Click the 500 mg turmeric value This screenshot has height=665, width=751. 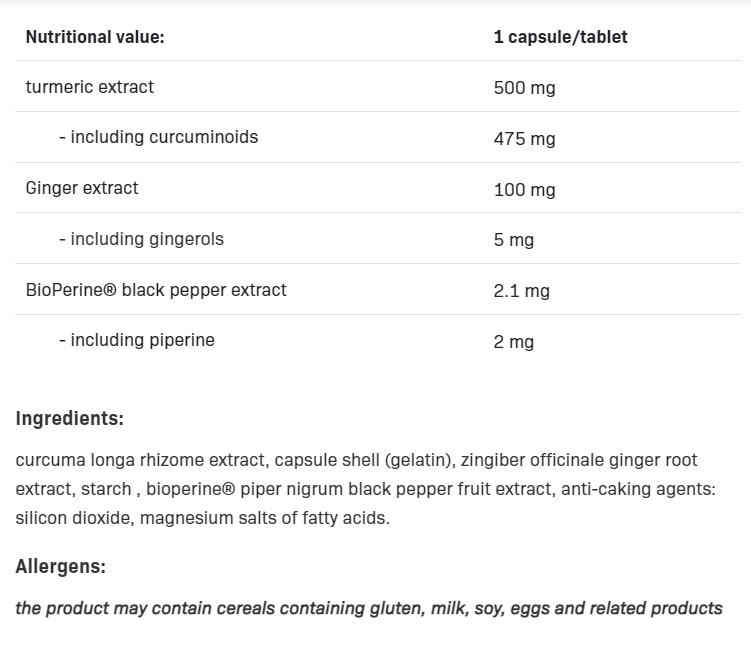click(x=524, y=88)
